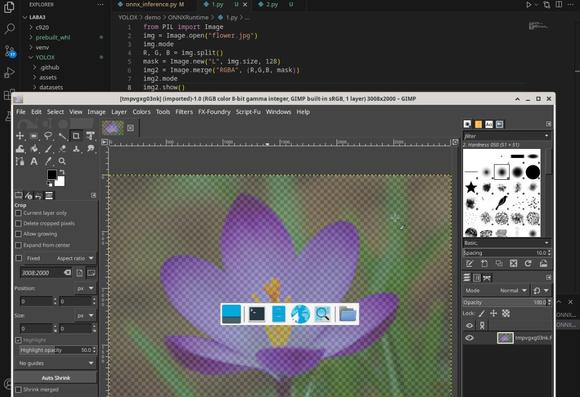This screenshot has height=397, width=580.
Task: Click Delete brush icon
Action: pyautogui.click(x=513, y=263)
